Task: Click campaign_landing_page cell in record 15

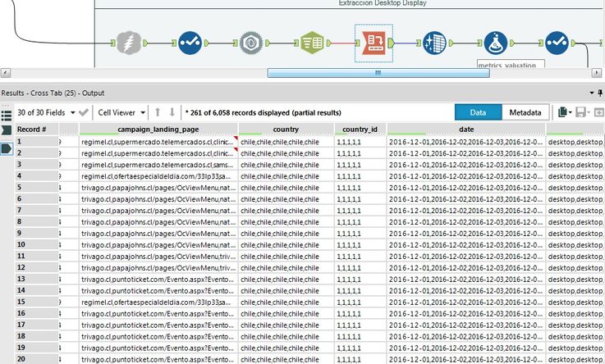Action: click(158, 302)
